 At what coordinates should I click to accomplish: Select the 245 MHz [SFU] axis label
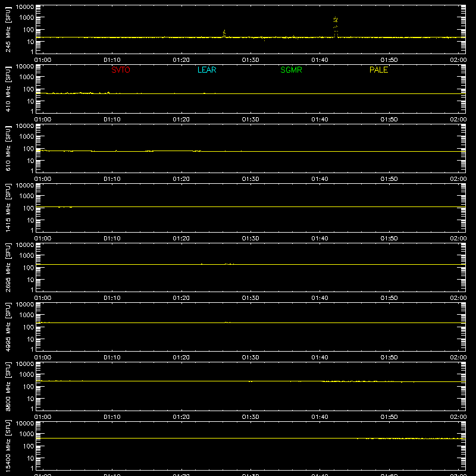point(8,29)
